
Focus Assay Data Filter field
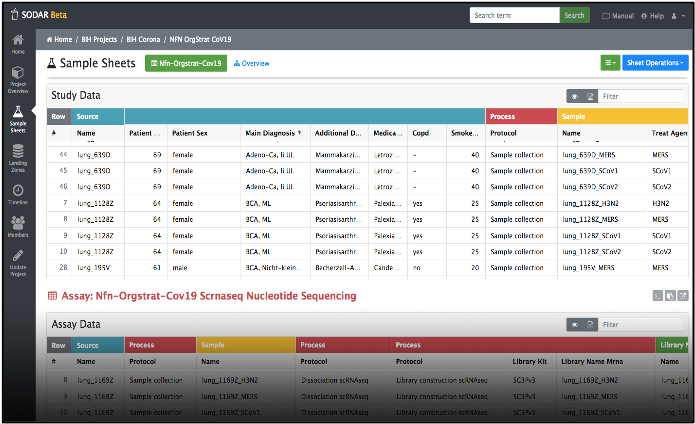(x=640, y=325)
